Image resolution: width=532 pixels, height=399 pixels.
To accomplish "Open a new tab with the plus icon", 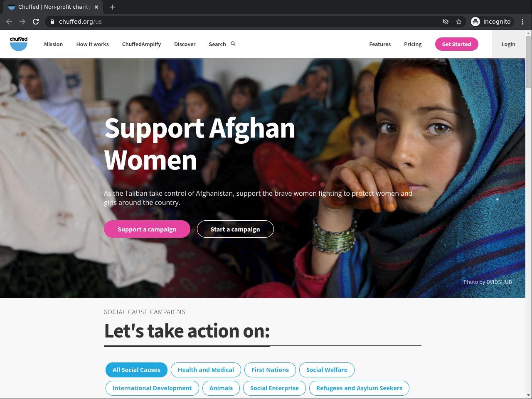I will tap(112, 7).
